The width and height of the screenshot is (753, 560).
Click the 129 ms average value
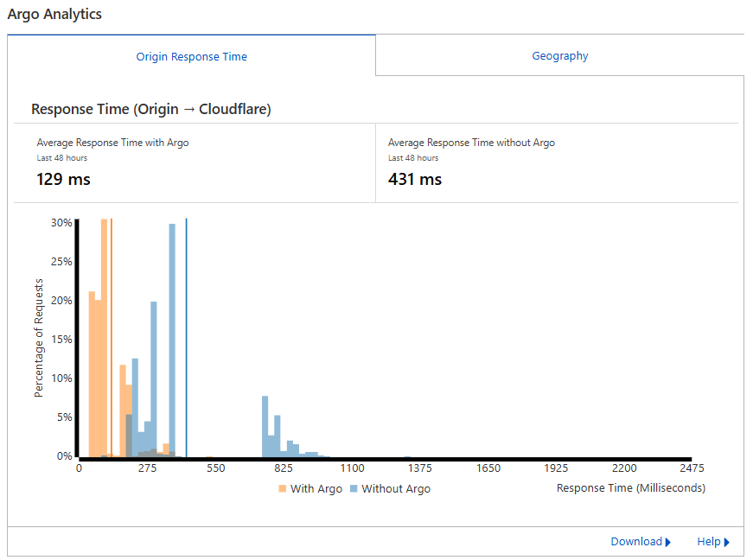pos(63,179)
